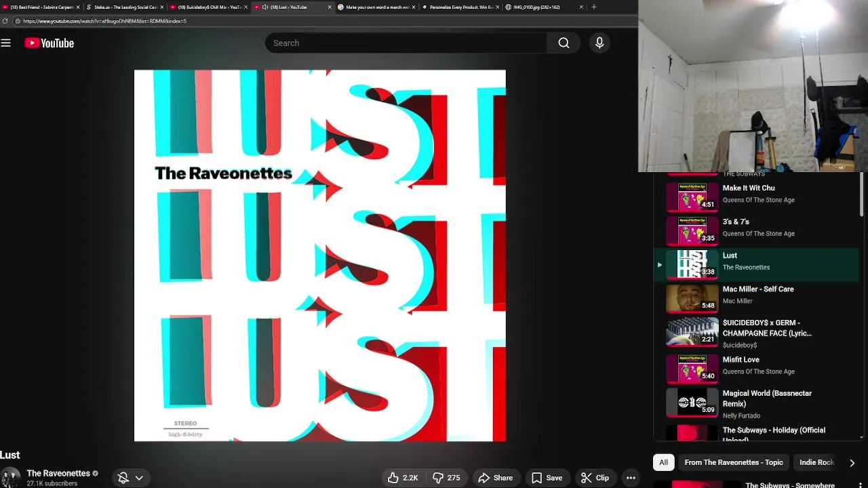The height and width of the screenshot is (488, 868).
Task: Click the browser address bar URL
Action: (104, 21)
